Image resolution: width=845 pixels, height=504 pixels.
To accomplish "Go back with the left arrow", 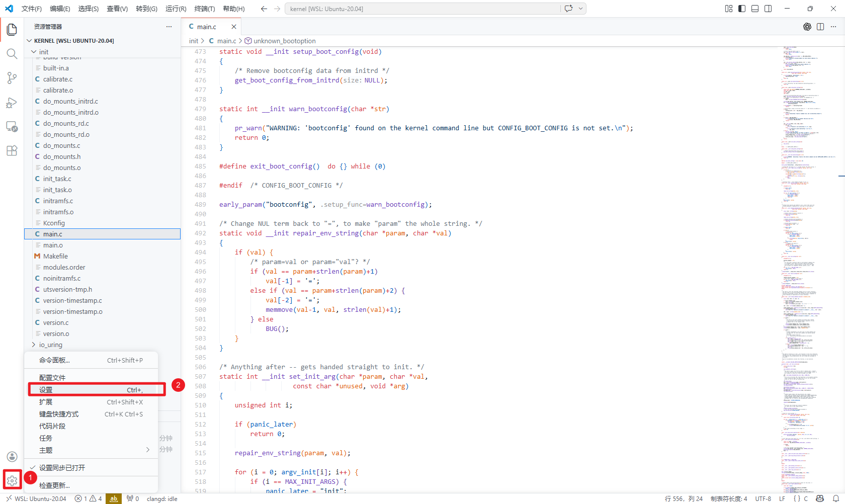I will pos(264,9).
